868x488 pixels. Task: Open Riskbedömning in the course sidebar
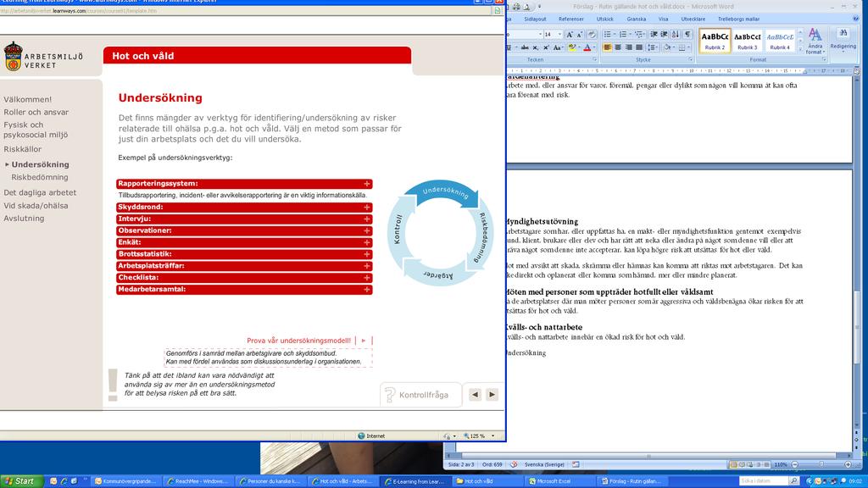40,177
